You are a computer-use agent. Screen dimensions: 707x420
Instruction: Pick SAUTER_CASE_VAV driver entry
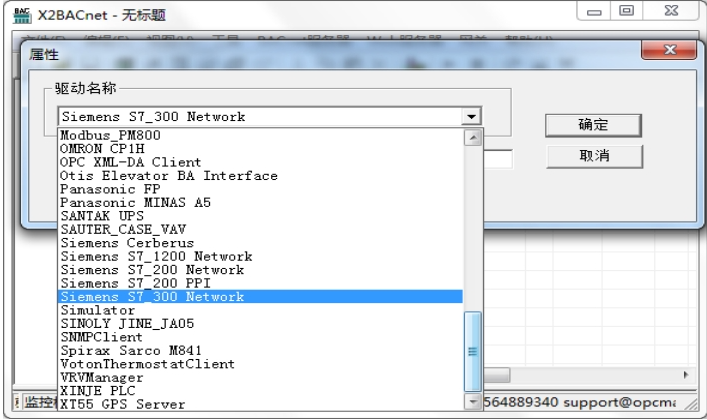[x=261, y=230]
